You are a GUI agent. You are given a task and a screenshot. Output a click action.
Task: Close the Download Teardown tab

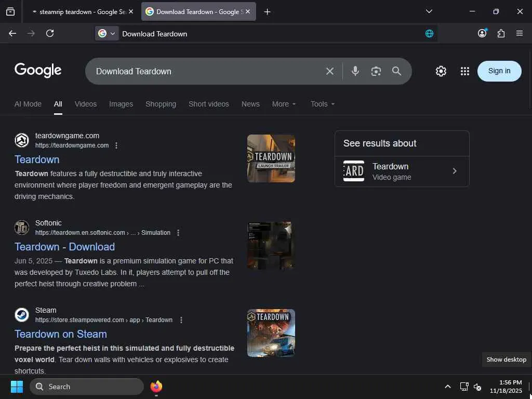248,11
